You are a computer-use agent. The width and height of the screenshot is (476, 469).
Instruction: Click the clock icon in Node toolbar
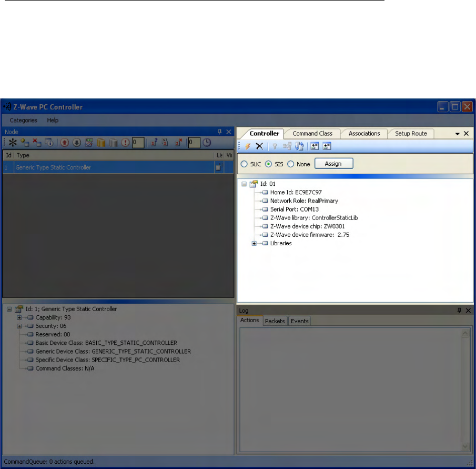coord(207,143)
